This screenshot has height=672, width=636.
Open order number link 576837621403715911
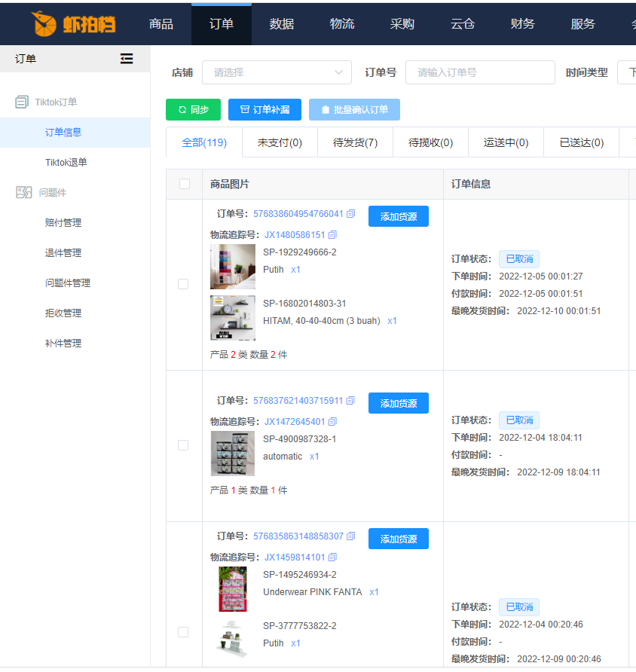298,400
